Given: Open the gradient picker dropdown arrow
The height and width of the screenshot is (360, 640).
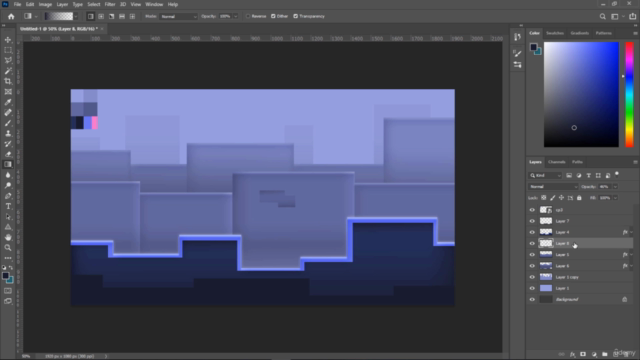Looking at the screenshot, I should (x=76, y=16).
